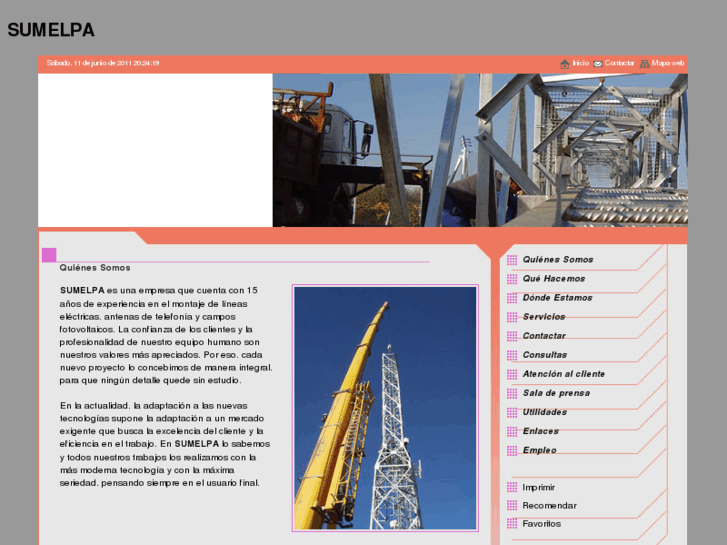Click the envelope icon beside Contactar
727x545 pixels.
[x=598, y=64]
